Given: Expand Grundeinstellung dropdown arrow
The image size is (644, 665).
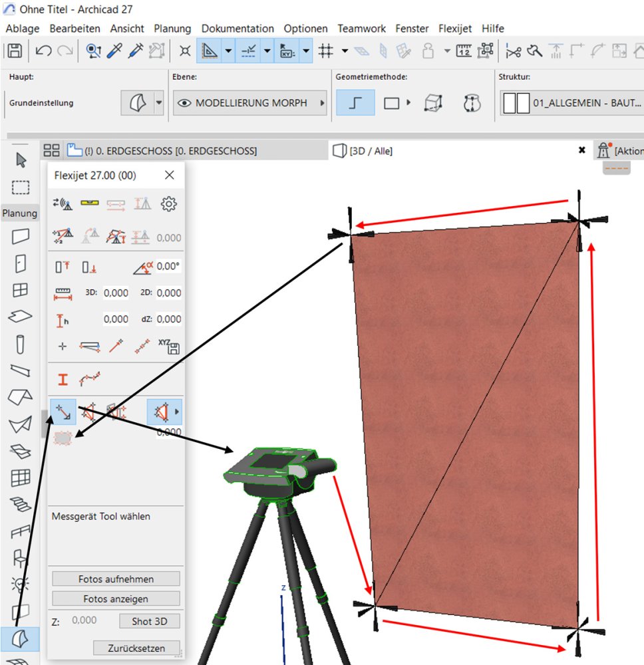Looking at the screenshot, I should coord(158,102).
